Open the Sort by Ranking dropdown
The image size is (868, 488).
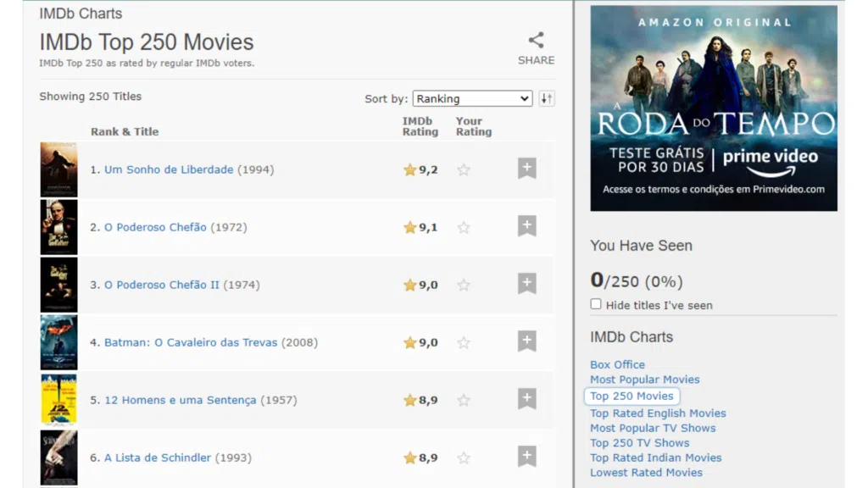(472, 98)
